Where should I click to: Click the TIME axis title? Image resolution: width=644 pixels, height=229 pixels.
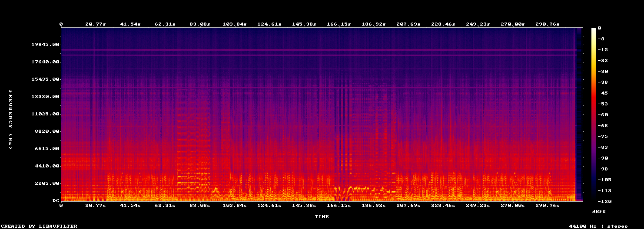coord(322,216)
